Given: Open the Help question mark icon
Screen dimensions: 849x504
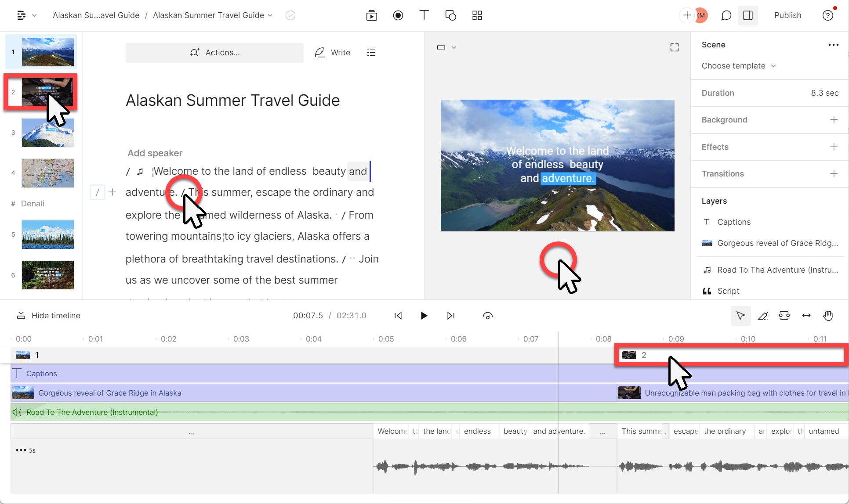Looking at the screenshot, I should coord(827,15).
